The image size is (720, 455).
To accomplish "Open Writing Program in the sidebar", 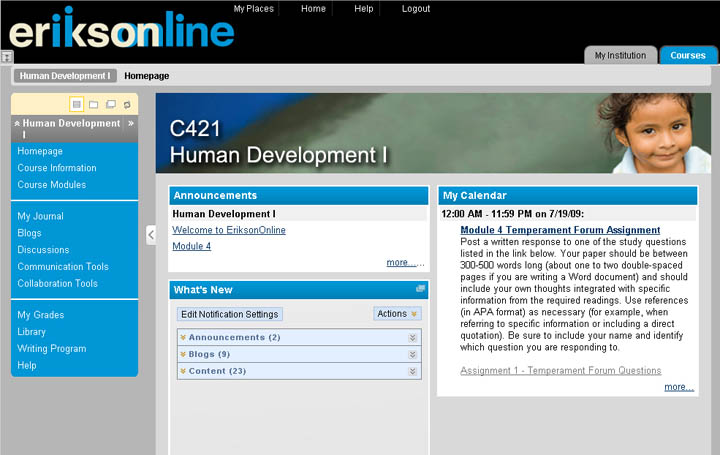I will point(51,348).
